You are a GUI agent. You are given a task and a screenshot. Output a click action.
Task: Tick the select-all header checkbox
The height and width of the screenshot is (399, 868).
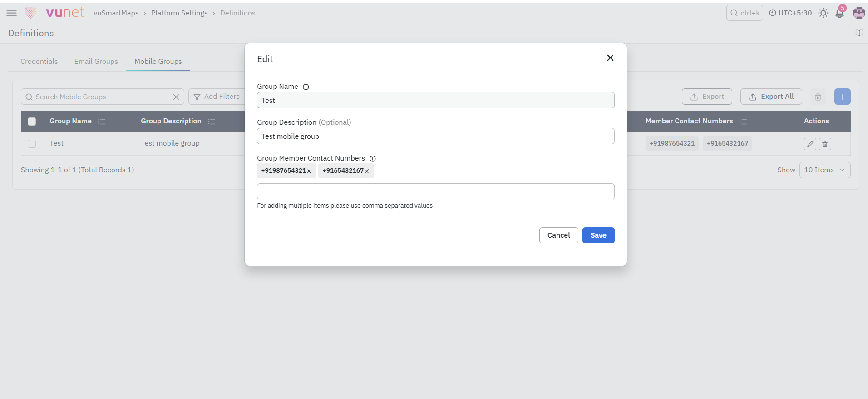coord(32,122)
